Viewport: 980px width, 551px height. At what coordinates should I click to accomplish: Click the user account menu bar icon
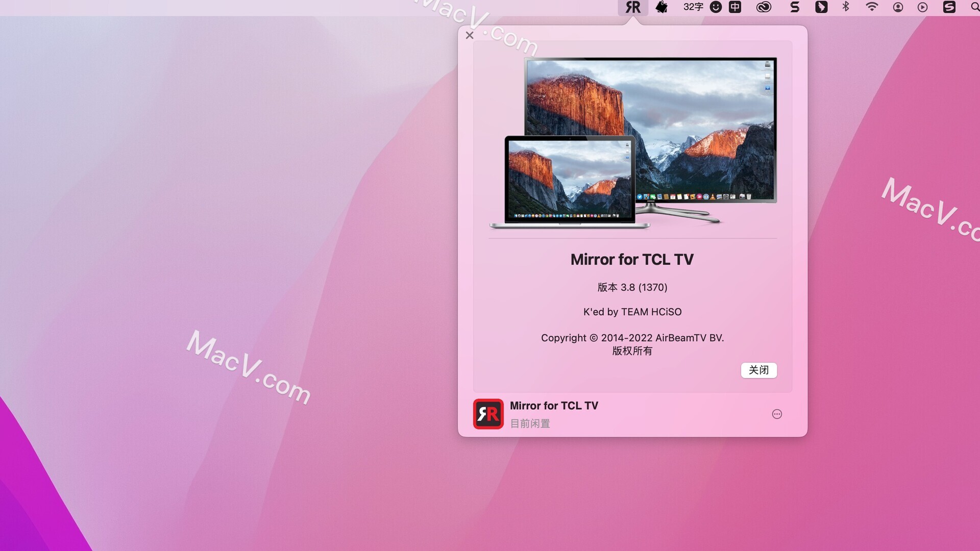(897, 7)
